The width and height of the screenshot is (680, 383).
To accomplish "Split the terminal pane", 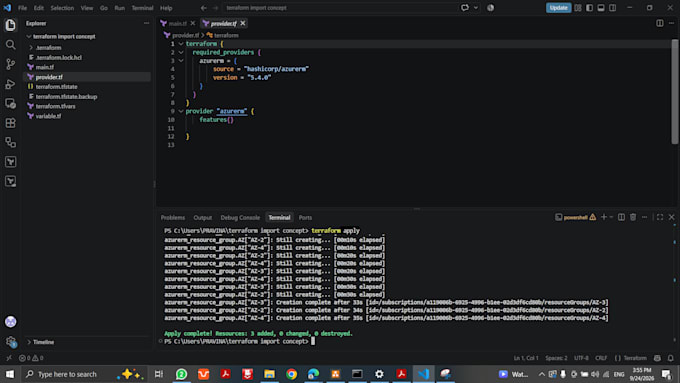I will coord(621,217).
